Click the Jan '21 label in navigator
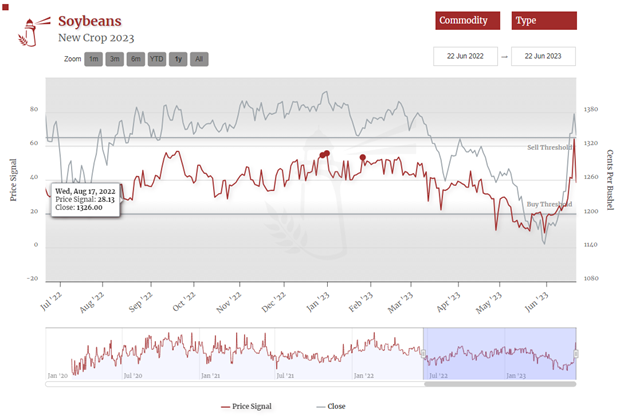624x418 pixels. pyautogui.click(x=210, y=376)
